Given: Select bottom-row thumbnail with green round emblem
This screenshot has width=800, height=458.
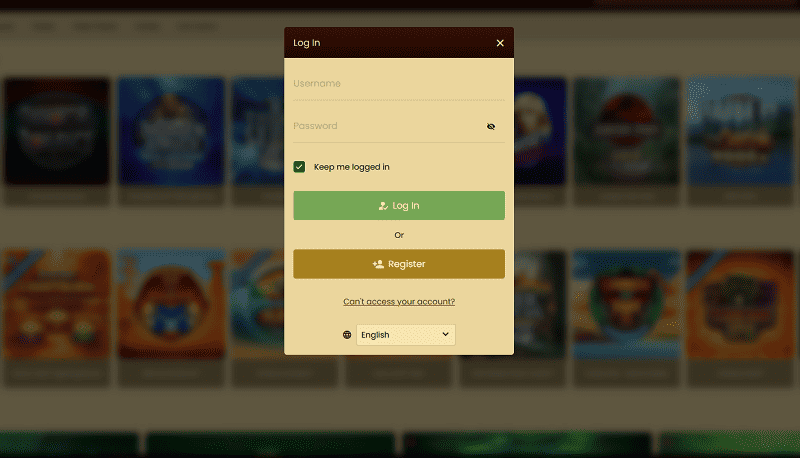Looking at the screenshot, I should 627,304.
